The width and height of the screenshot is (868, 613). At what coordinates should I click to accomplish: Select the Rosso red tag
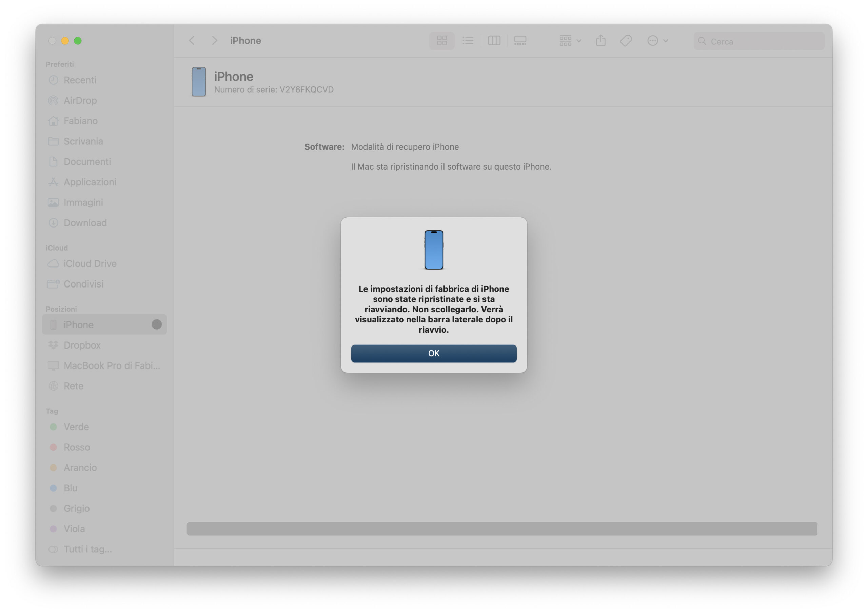[77, 447]
